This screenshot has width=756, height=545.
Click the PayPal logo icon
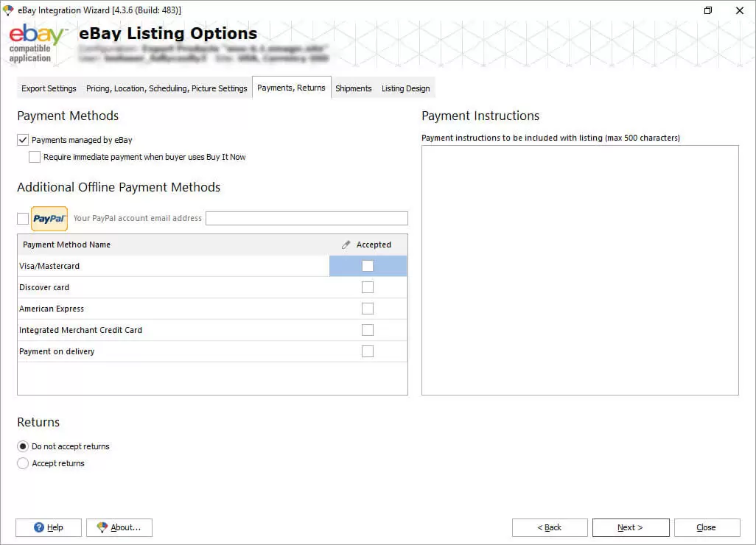click(x=49, y=219)
